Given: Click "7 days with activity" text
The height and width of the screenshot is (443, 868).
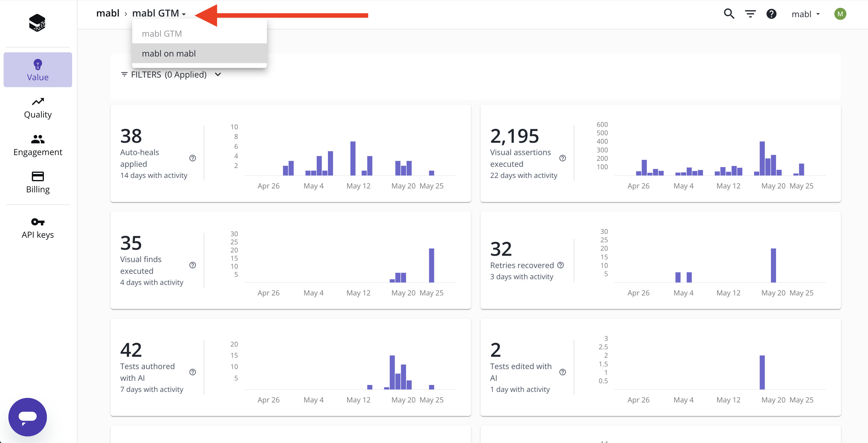Looking at the screenshot, I should pos(152,389).
